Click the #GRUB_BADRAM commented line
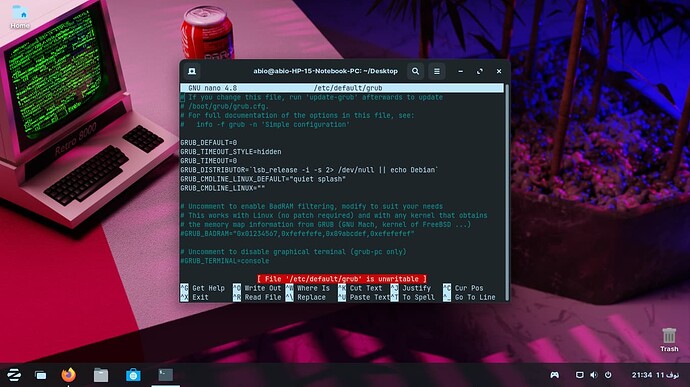The image size is (690, 387). click(297, 234)
